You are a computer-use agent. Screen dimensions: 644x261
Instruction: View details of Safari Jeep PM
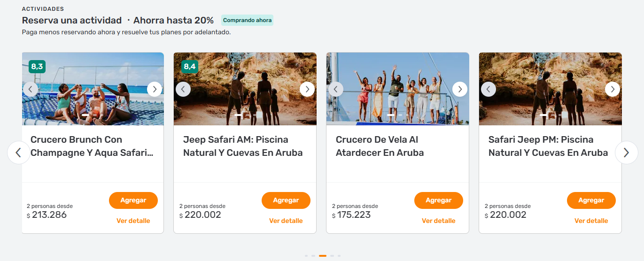[x=591, y=221]
